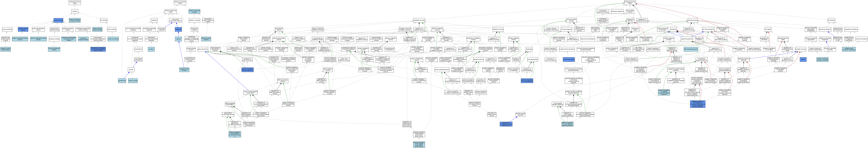Click the 'microtubule cytoskeleton' node
Image resolution: width=868 pixels, height=148 pixels.
(x=138, y=59)
